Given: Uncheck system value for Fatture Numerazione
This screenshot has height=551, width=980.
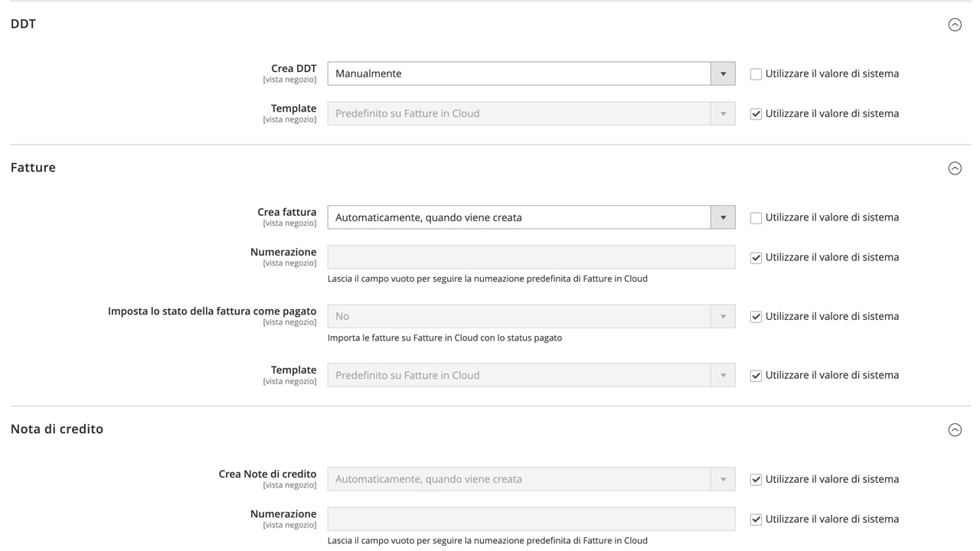Looking at the screenshot, I should click(x=756, y=258).
